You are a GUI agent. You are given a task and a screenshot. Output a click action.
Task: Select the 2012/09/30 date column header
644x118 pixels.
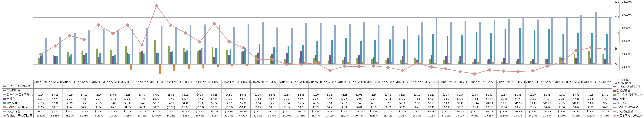[x=128, y=82]
